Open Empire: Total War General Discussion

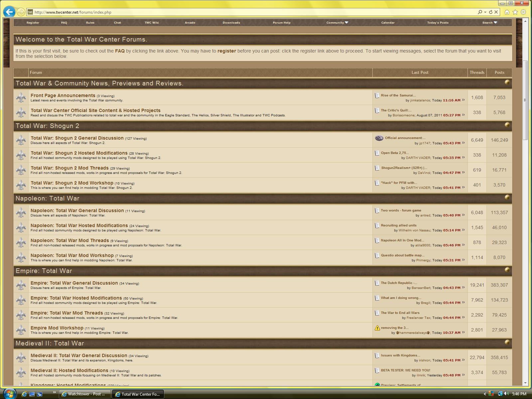[x=74, y=283]
